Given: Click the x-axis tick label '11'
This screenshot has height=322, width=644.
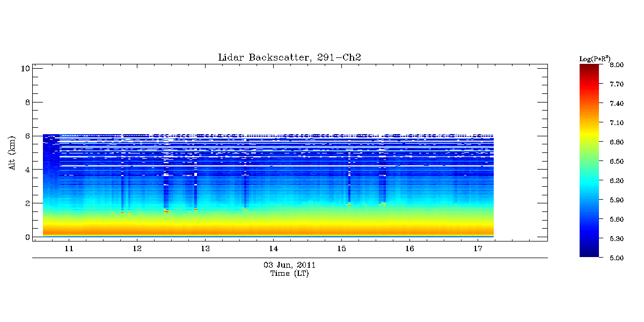Looking at the screenshot, I should tap(69, 249).
